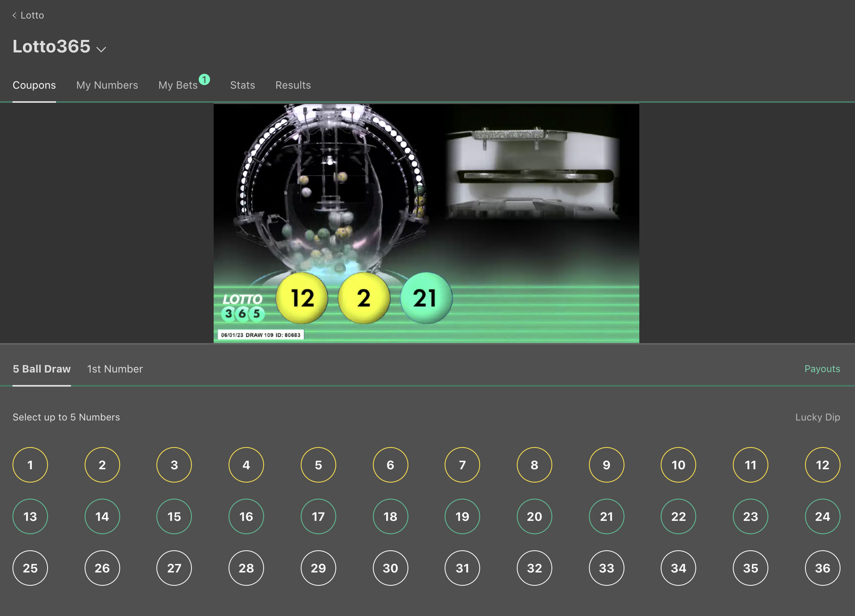The image size is (855, 616).
Task: Open the Stats tab
Action: coord(242,85)
